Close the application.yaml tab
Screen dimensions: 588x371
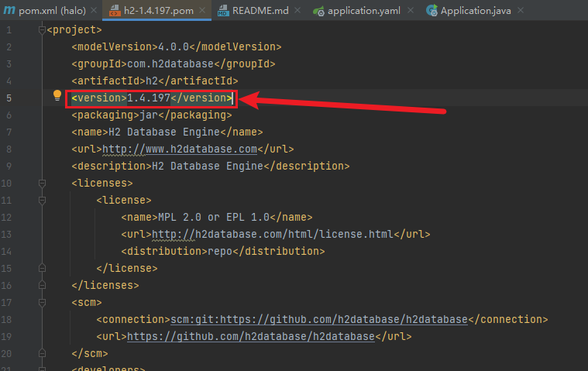coord(410,12)
